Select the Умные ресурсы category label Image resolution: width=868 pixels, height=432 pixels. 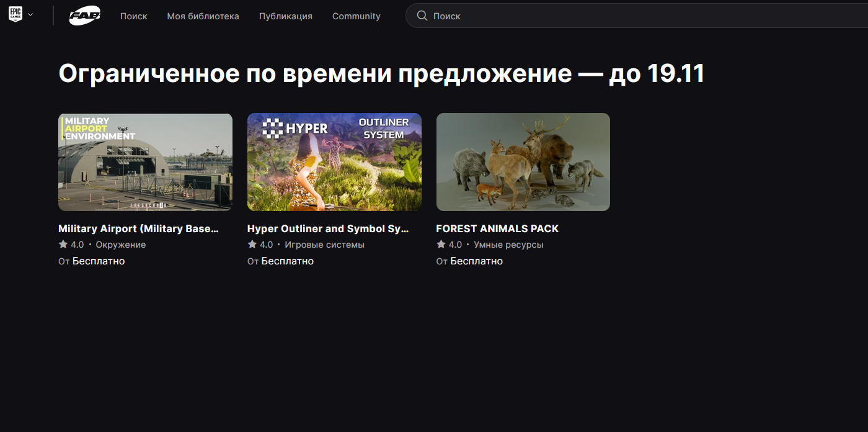508,245
